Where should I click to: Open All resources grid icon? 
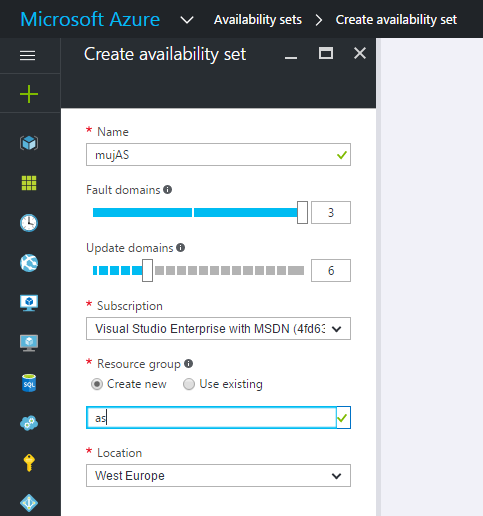tap(29, 183)
